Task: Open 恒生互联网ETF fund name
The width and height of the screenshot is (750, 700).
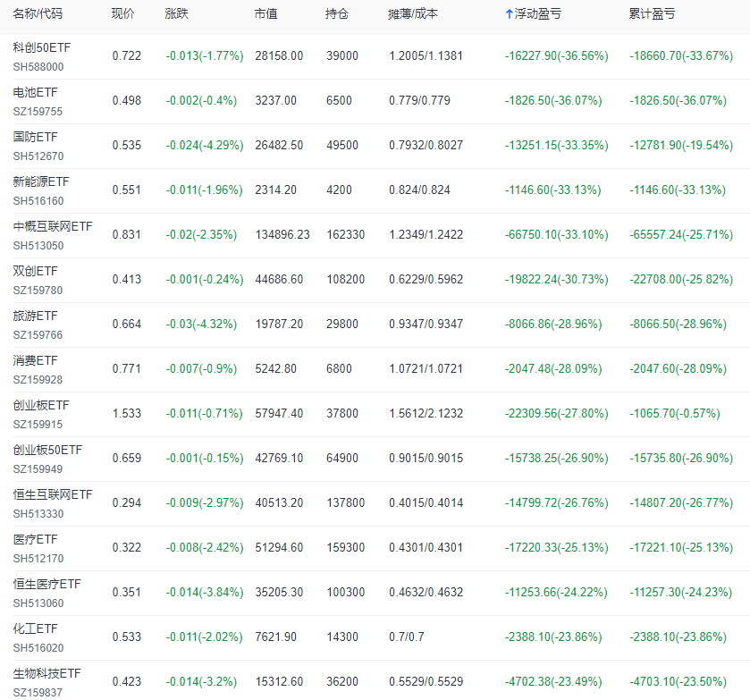Action: click(x=53, y=494)
